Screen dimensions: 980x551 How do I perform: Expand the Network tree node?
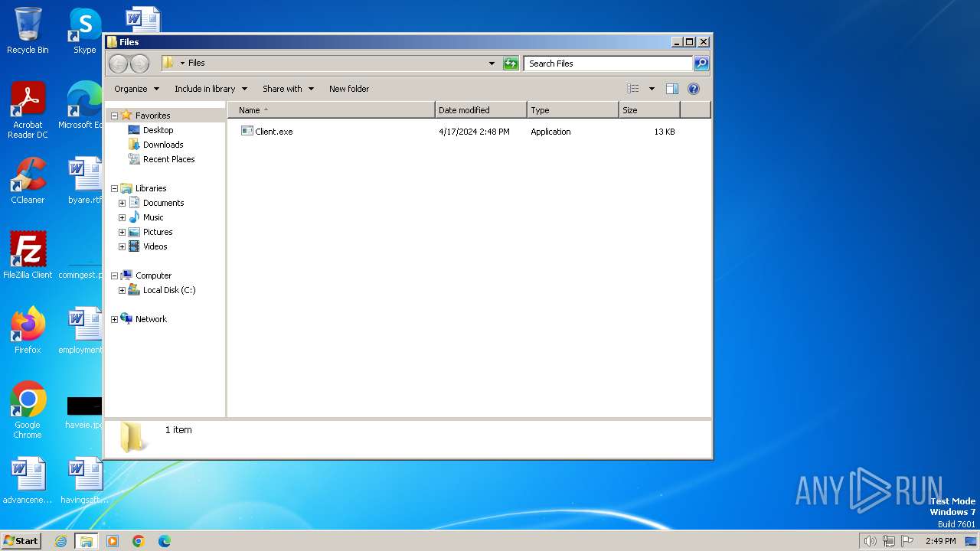coord(115,319)
